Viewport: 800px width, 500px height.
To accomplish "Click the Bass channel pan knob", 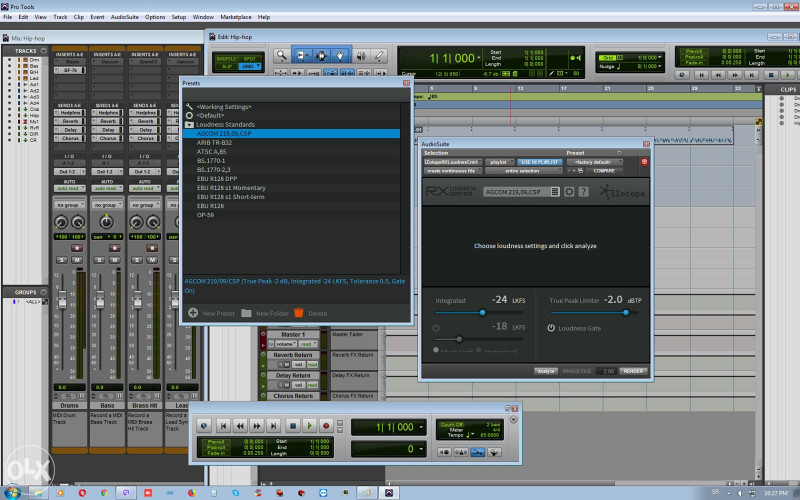I will pos(106,222).
